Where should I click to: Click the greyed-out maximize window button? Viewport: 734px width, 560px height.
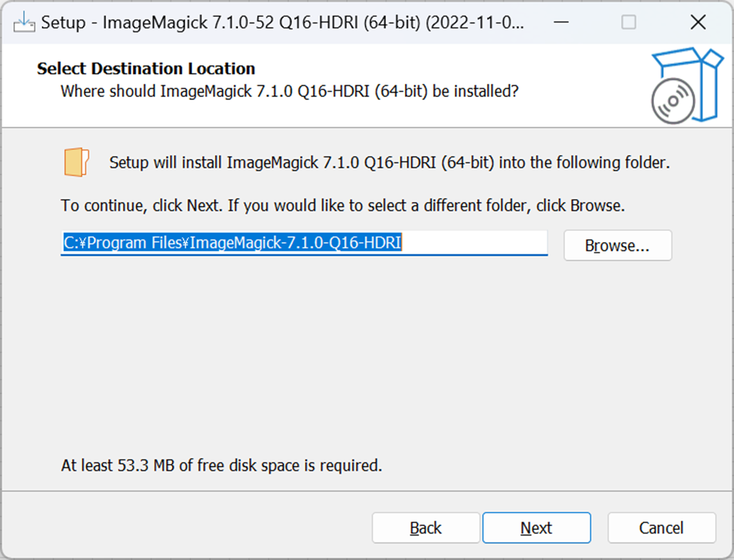point(628,23)
